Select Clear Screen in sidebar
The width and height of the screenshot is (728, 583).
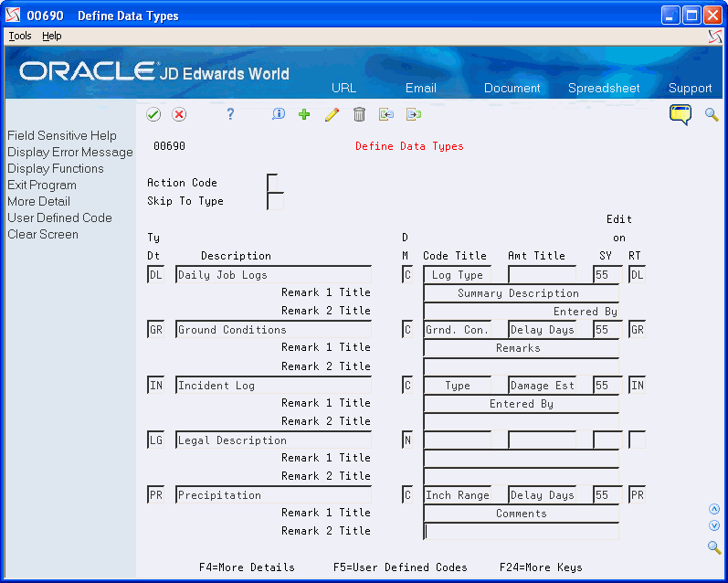click(43, 234)
